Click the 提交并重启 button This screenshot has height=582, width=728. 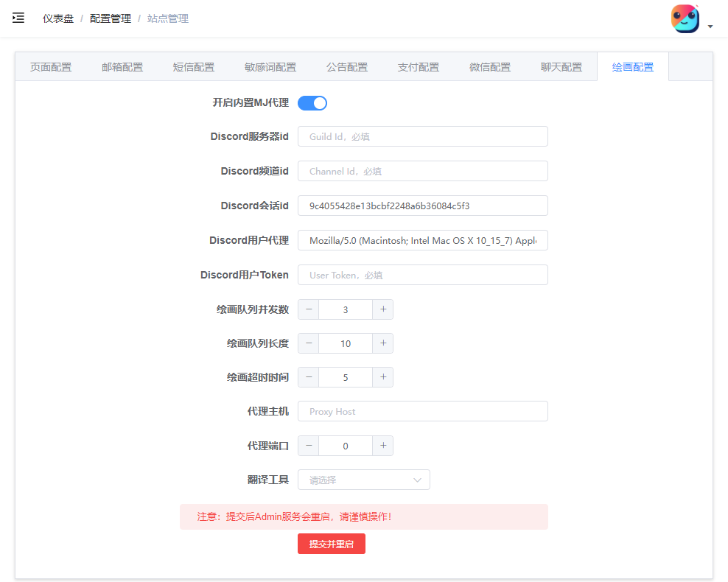pyautogui.click(x=332, y=544)
